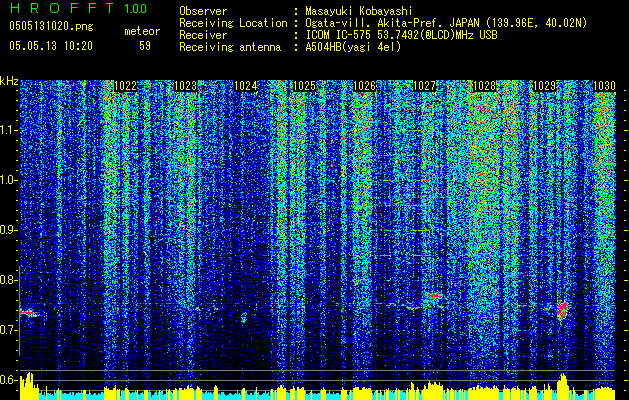Click the ICOM IC-575 receiver text
Viewport: 629px width, 400px height.
[401, 35]
